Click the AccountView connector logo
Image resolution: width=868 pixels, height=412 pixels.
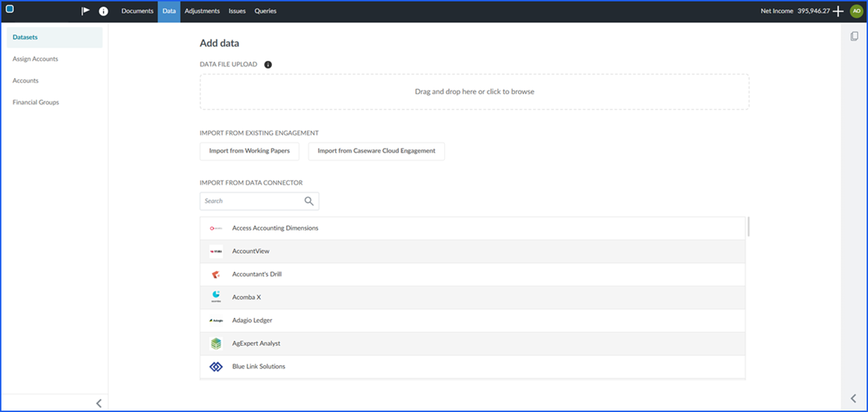coord(216,251)
